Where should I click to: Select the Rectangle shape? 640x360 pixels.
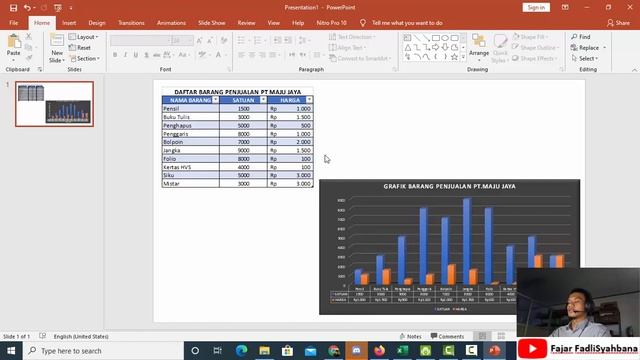pyautogui.click(x=436, y=38)
